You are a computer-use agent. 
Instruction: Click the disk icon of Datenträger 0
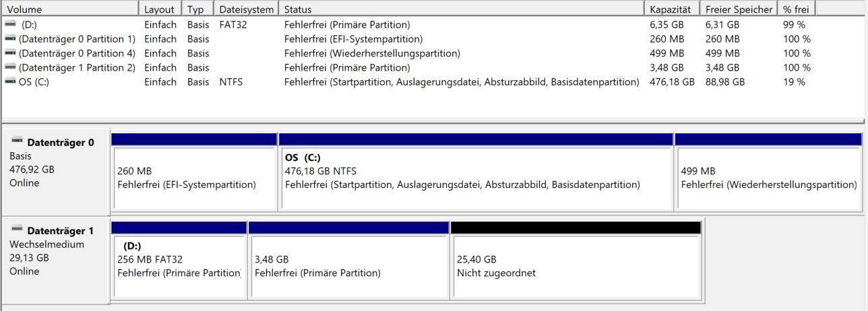[x=17, y=141]
